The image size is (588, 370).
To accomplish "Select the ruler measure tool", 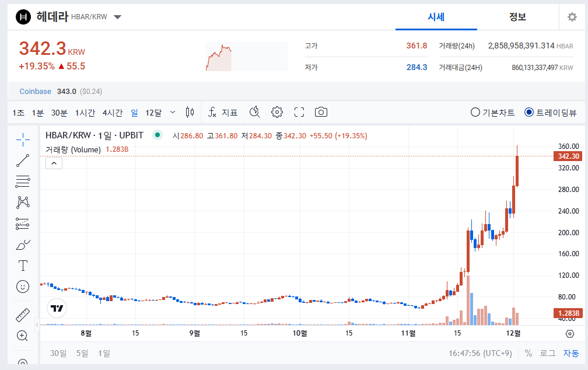I will (23, 315).
